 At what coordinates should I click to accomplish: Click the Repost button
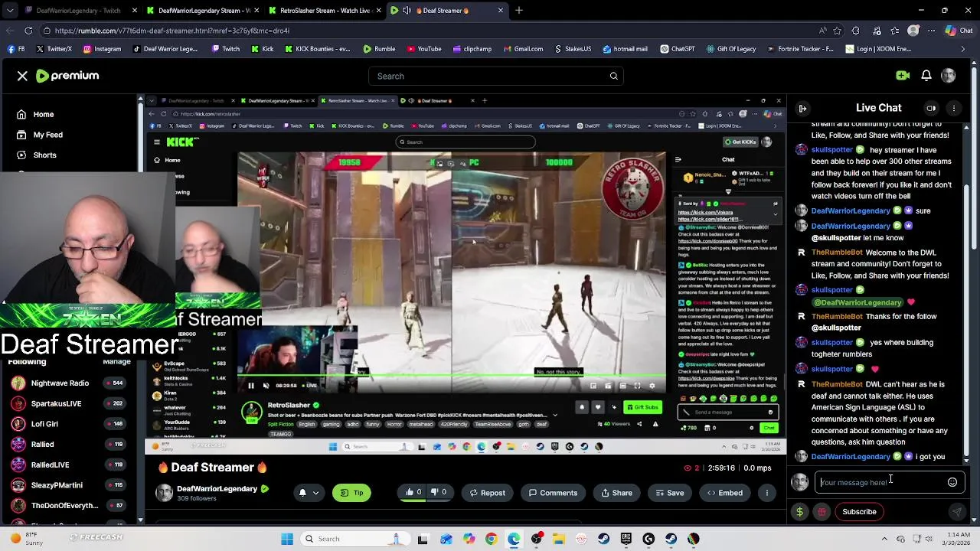488,493
